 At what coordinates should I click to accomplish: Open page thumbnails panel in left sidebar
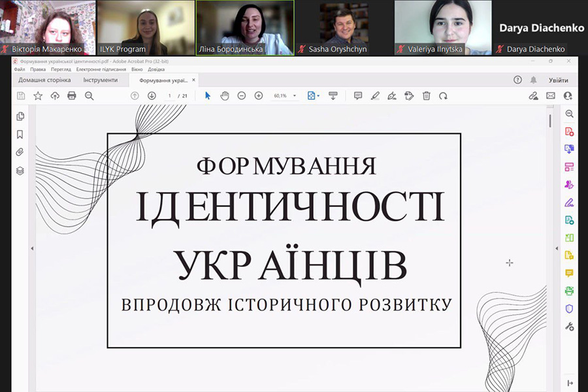click(x=20, y=116)
